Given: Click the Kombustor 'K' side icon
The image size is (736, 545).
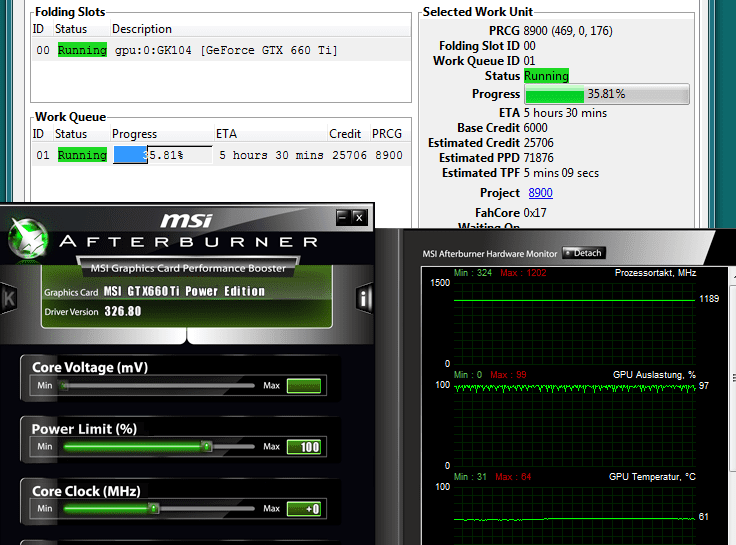Looking at the screenshot, I should [8, 298].
